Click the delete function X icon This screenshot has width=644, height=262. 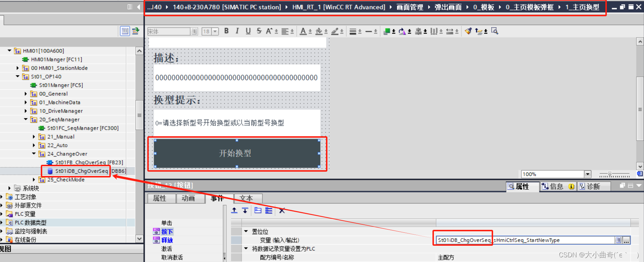(282, 210)
